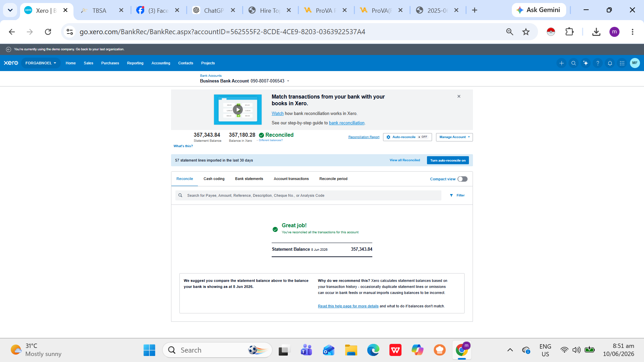644x362 pixels.
Task: Open the bank reconciliation guide link
Action: click(x=346, y=123)
